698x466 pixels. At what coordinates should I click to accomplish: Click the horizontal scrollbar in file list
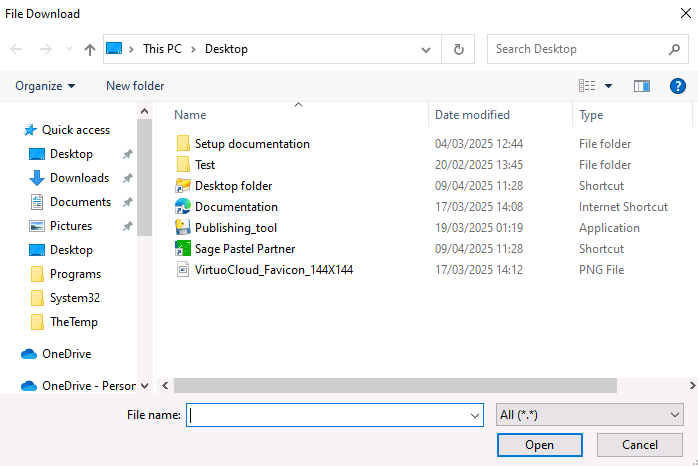395,385
